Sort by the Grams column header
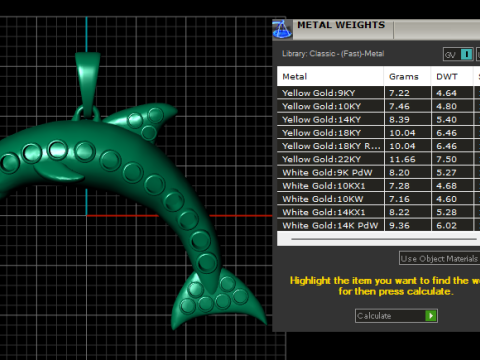Screen dimensions: 480x360 pyautogui.click(x=407, y=77)
